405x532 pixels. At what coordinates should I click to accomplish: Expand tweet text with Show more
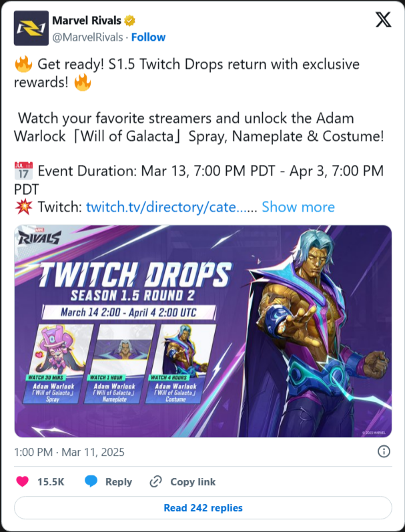point(298,207)
